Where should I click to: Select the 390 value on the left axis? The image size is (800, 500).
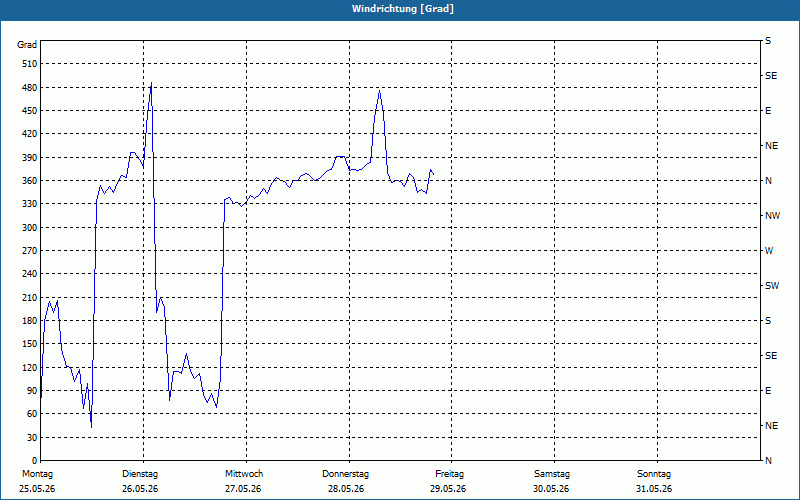(30, 158)
